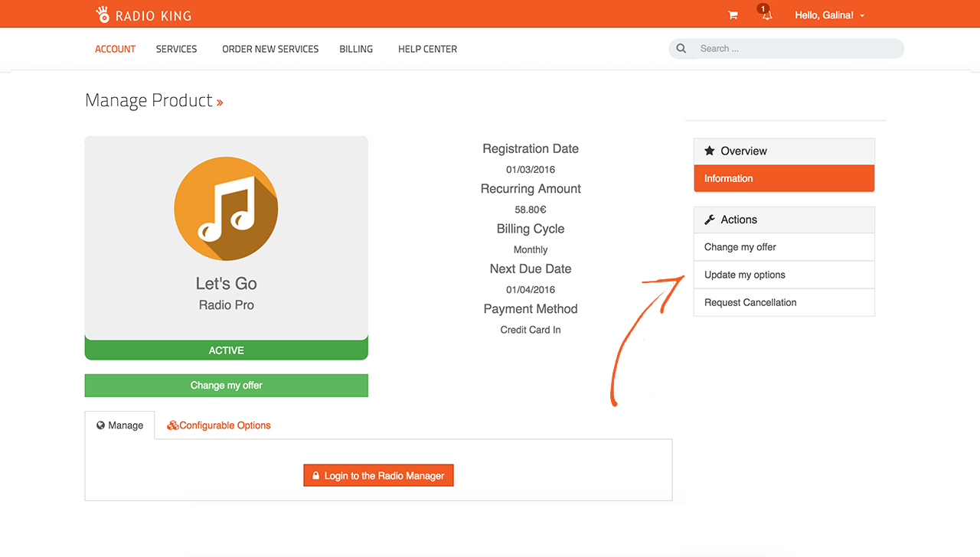The image size is (980, 557).
Task: Click the Overview panel header
Action: (x=784, y=151)
